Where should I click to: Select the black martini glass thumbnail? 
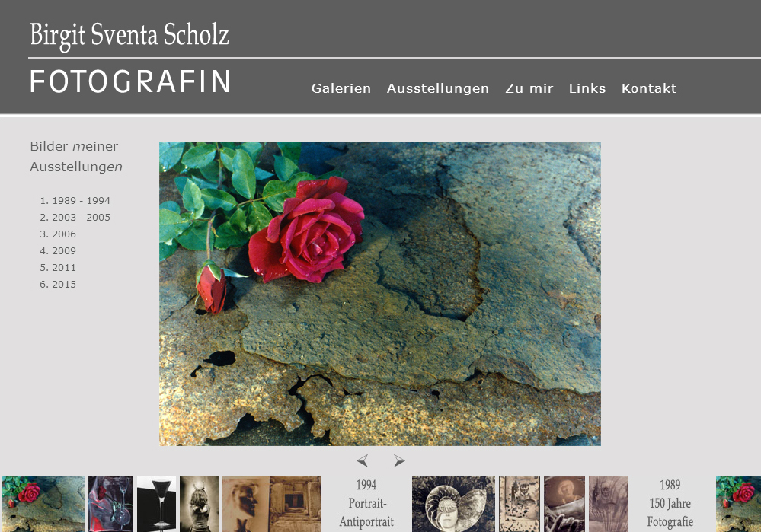pyautogui.click(x=156, y=504)
